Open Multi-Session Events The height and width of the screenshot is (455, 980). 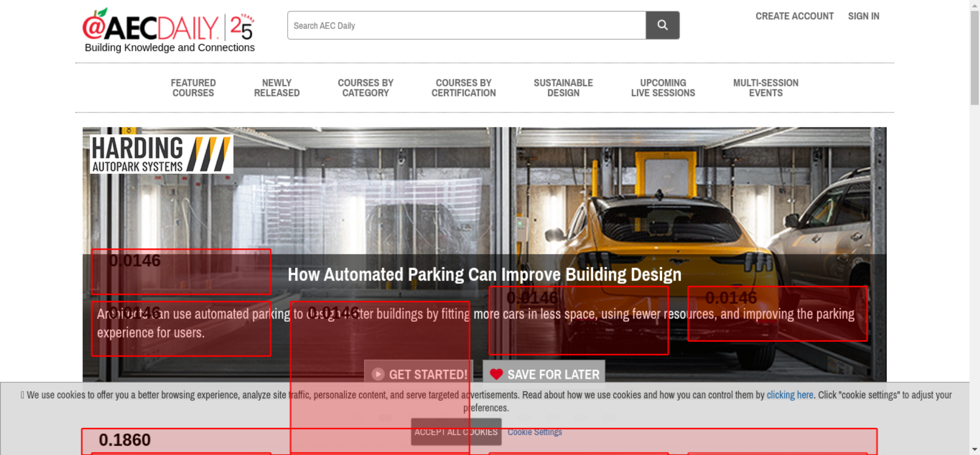[x=765, y=88]
